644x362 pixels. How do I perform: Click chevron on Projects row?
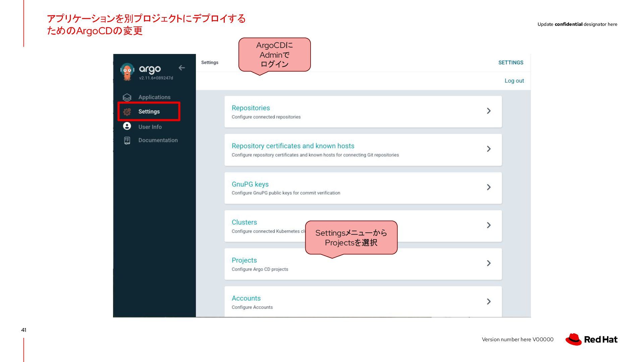[x=489, y=263]
